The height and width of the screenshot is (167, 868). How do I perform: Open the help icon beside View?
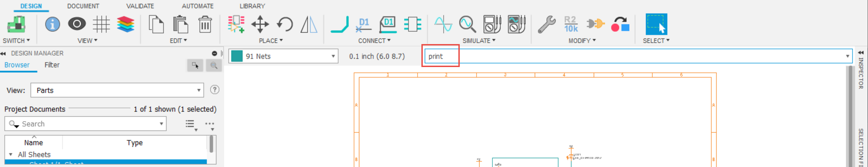pos(215,90)
